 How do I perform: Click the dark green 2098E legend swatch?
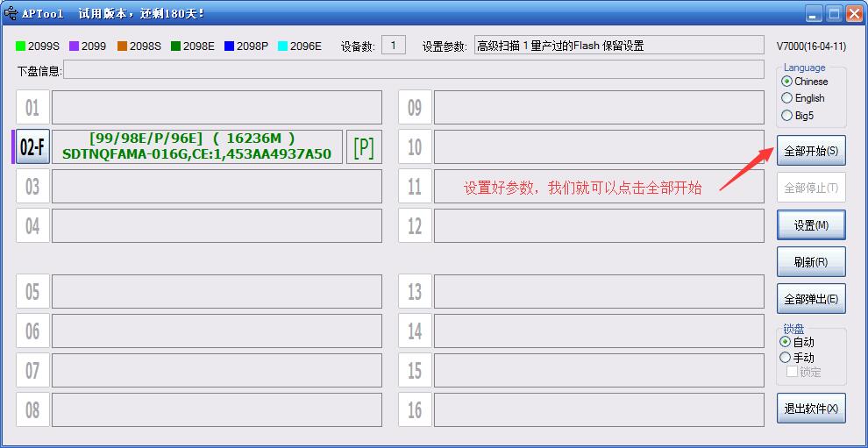pos(176,46)
